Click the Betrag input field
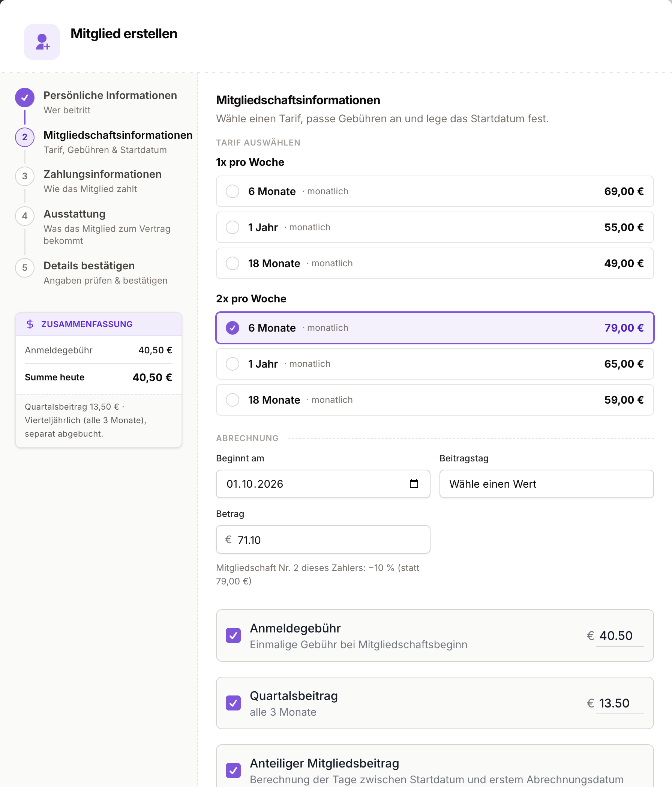Viewport: 672px width, 787px height. pos(323,539)
